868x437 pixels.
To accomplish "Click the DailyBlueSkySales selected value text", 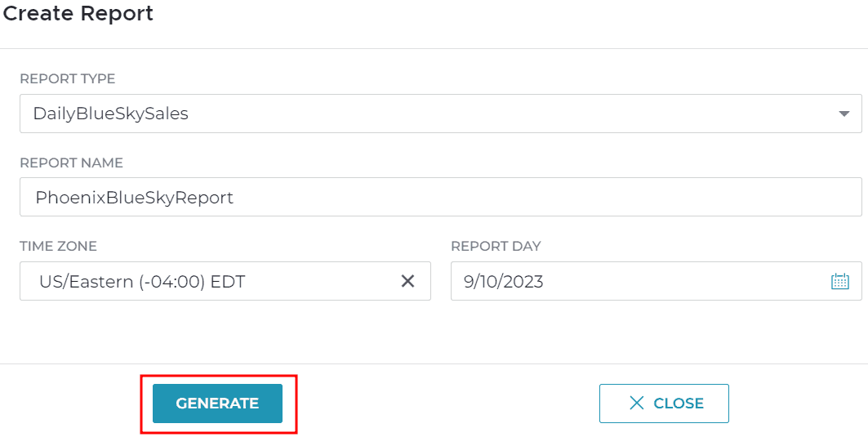I will [x=111, y=114].
